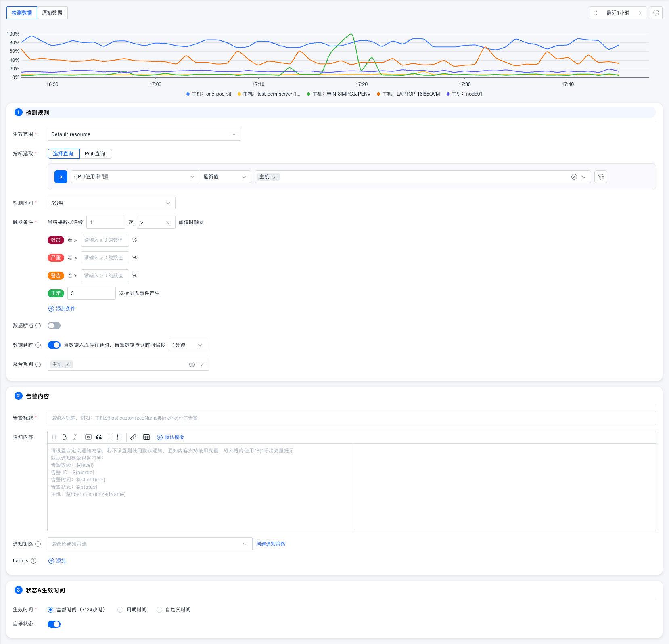Click 添加 to add a Label
This screenshot has height=644, width=669.
[x=57, y=561]
